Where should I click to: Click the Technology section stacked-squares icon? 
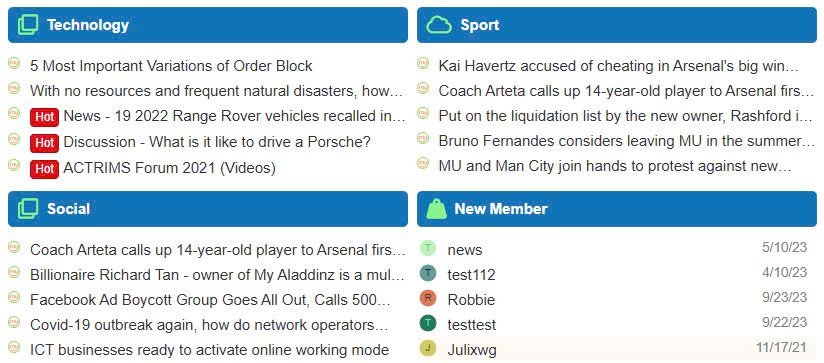[28, 25]
